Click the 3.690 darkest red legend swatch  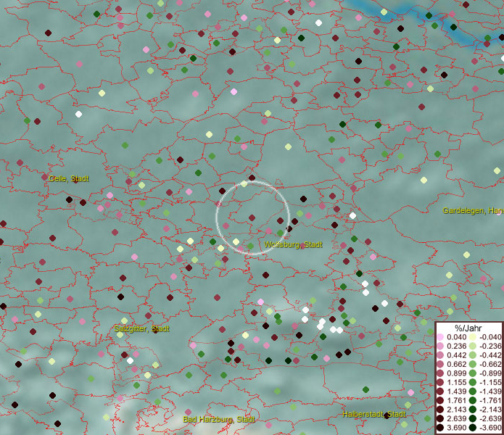(x=440, y=428)
